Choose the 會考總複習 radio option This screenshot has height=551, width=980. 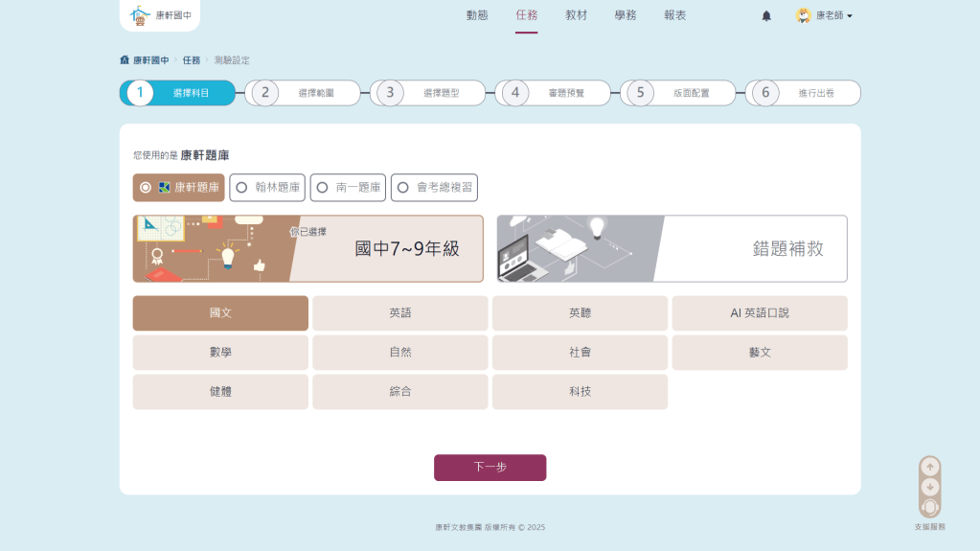click(x=403, y=188)
